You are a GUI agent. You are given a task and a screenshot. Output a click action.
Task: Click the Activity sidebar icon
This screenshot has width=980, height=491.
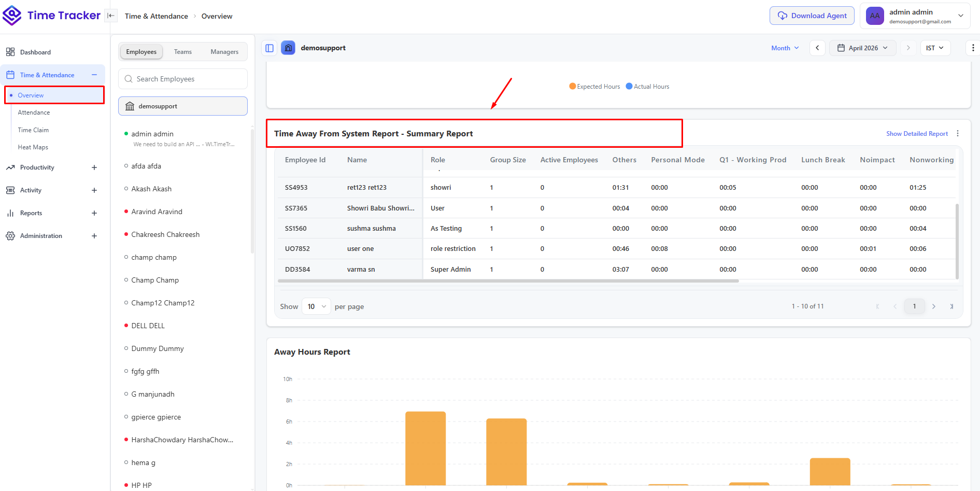(10, 190)
